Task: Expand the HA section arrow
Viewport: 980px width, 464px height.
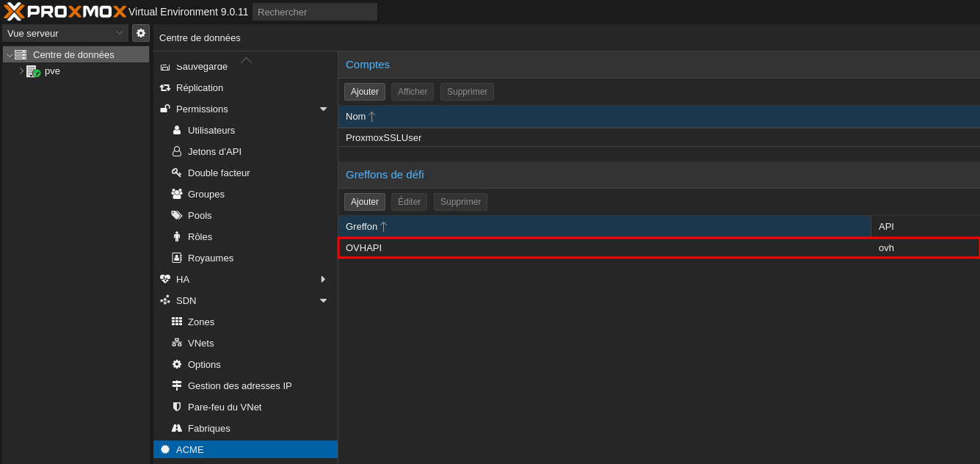Action: (x=323, y=279)
